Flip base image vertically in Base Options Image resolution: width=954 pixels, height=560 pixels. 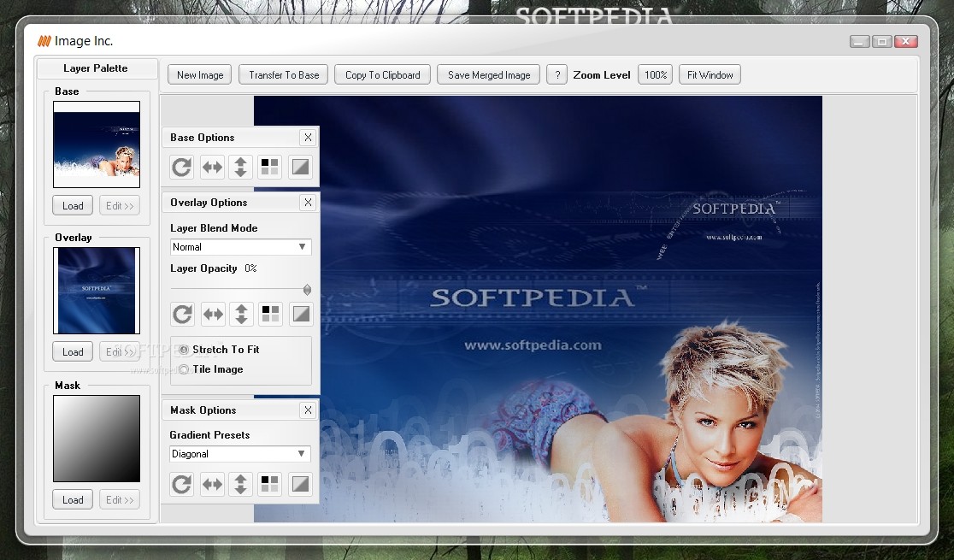[241, 167]
